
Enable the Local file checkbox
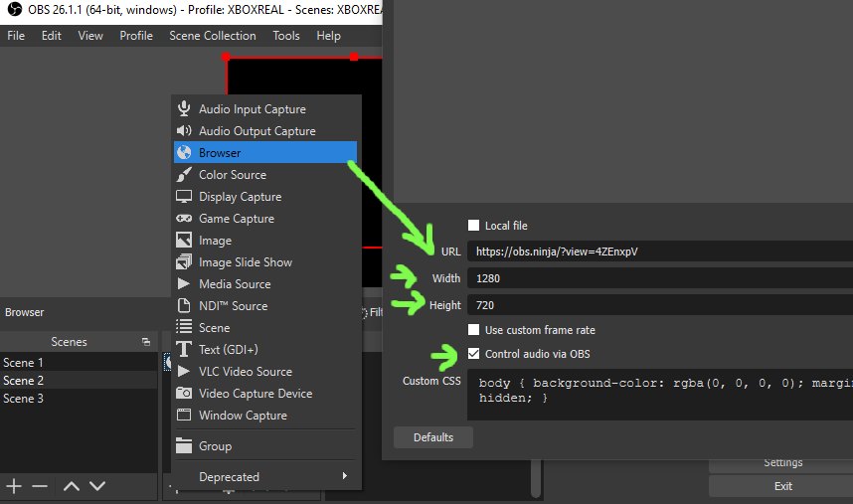point(474,225)
